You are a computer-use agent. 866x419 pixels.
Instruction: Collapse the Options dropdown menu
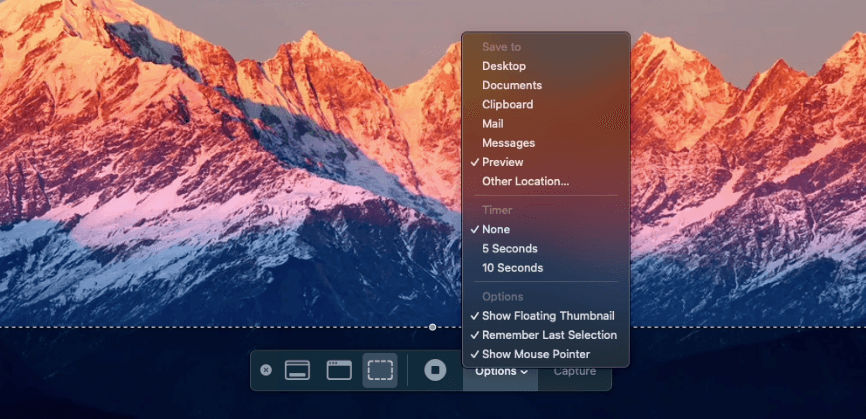click(501, 372)
